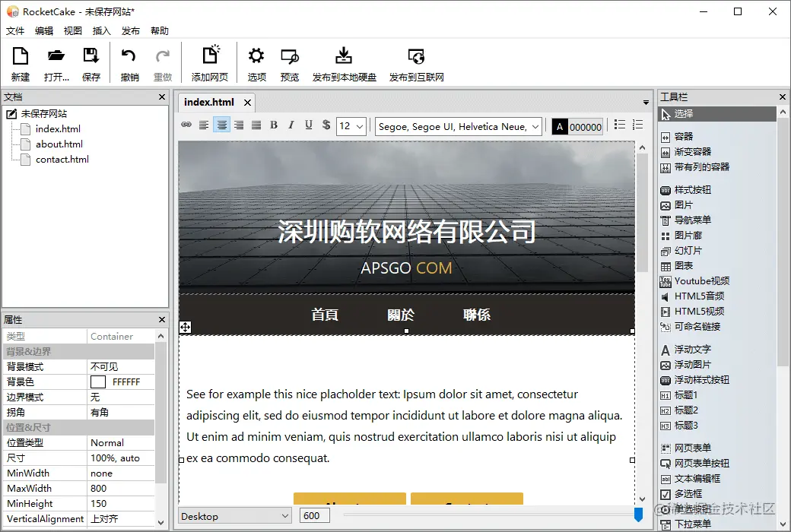791x532 pixels.
Task: Align text right in format bar
Action: pyautogui.click(x=239, y=125)
